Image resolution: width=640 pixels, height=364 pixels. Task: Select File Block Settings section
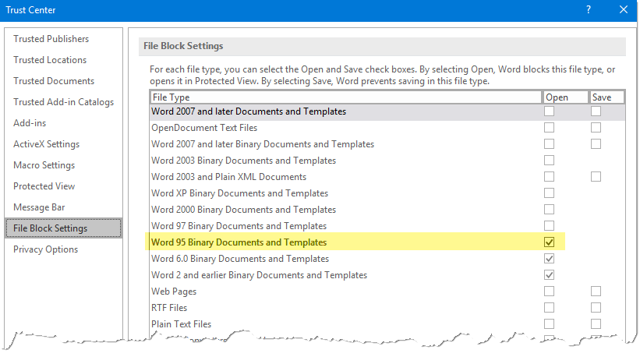63,228
